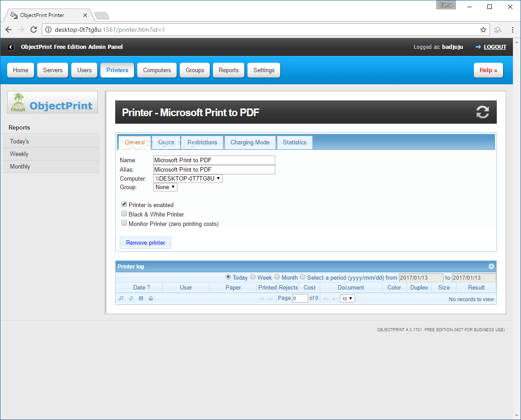Open the Chrome menu (three dots)
521x420 pixels.
click(x=512, y=30)
